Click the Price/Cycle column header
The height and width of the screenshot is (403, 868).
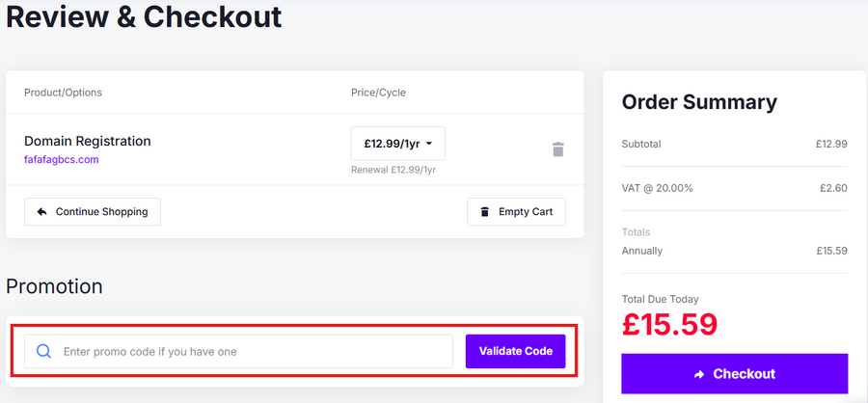click(378, 93)
